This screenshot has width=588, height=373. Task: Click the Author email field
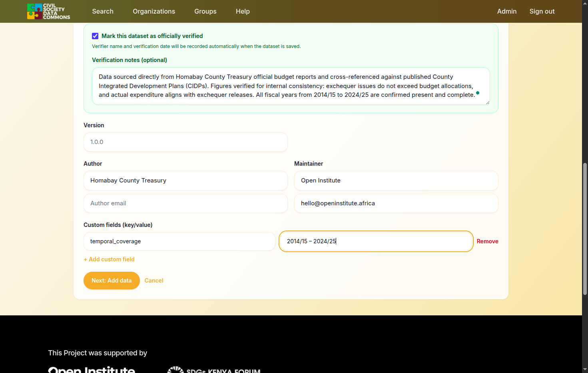tap(185, 203)
